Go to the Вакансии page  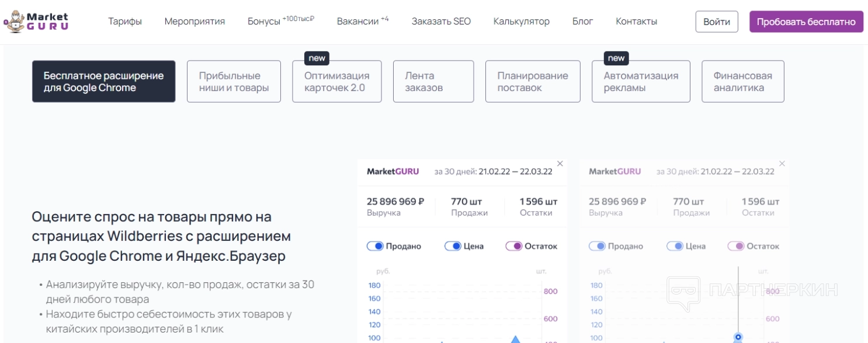[x=358, y=22]
